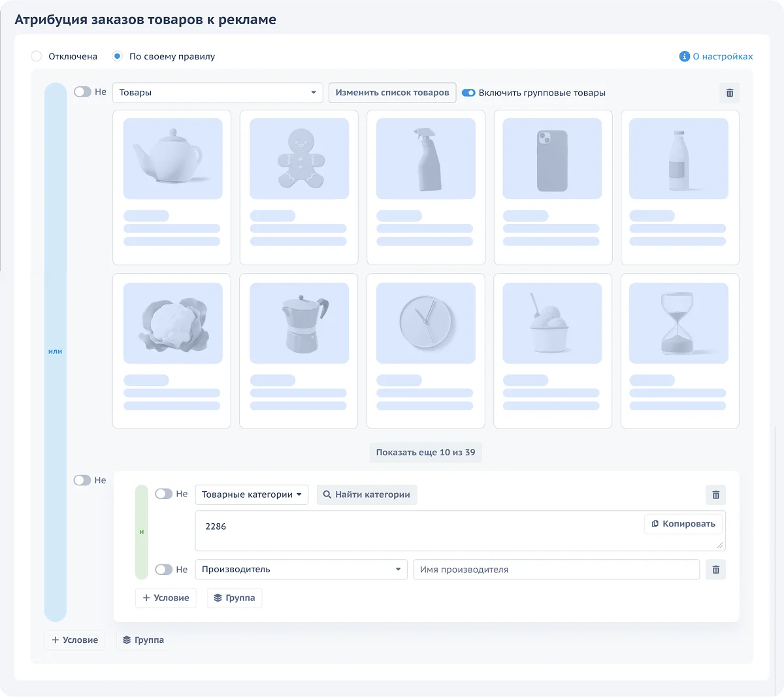Click the vertical или operator bar
784x697 pixels.
click(x=56, y=351)
